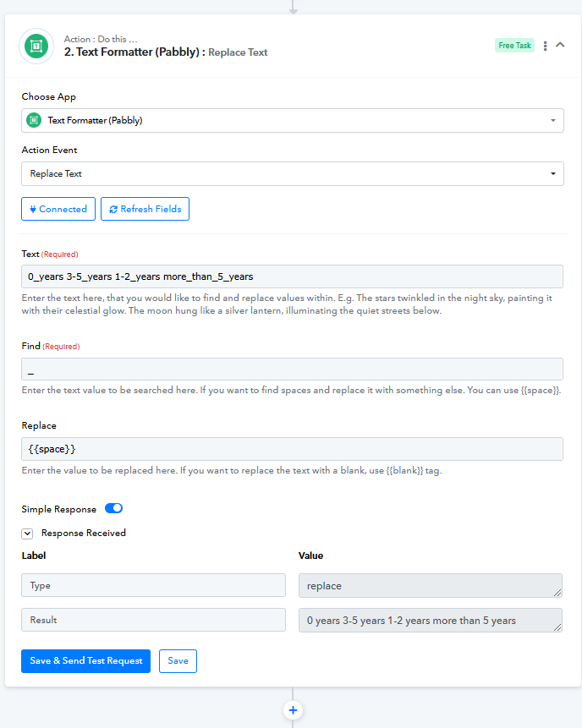Toggle the Simple Response switch off

tap(114, 508)
